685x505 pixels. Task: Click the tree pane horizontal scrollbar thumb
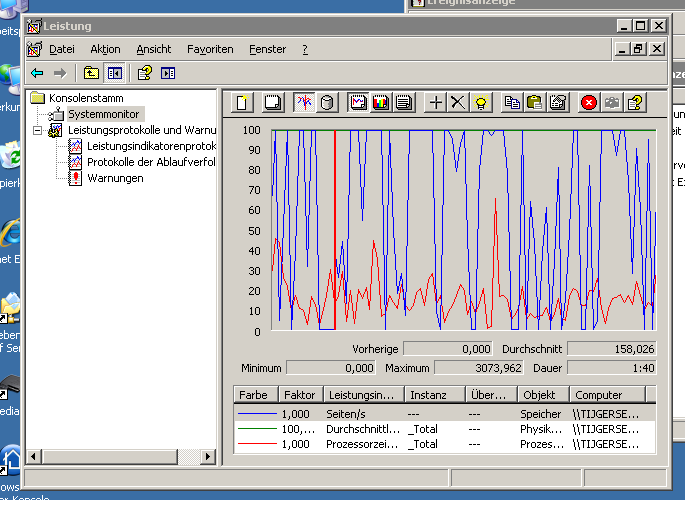[109, 457]
